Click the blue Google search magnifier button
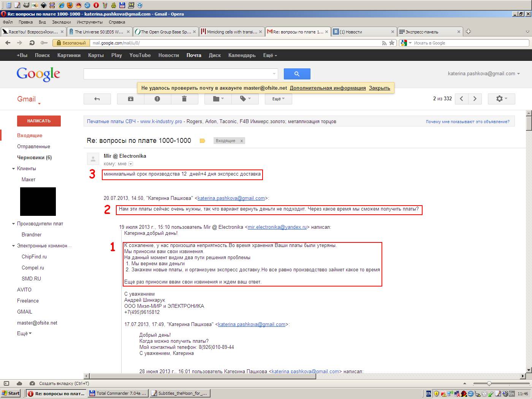 [297, 74]
